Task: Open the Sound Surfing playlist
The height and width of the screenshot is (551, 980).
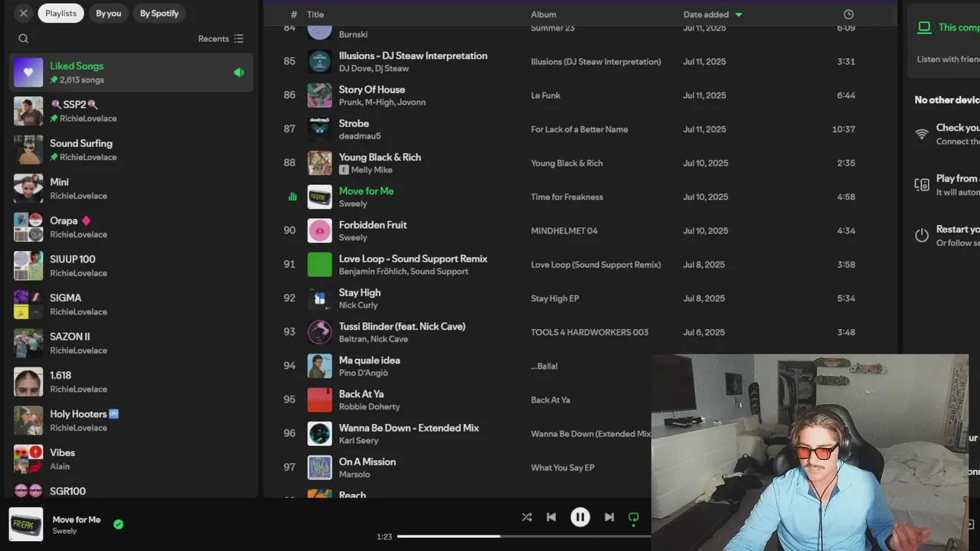Action: click(131, 149)
